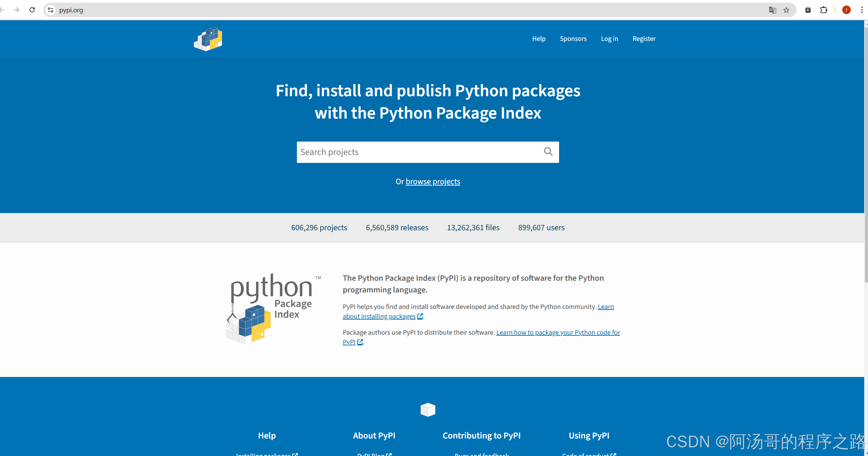
Task: Open the red profile avatar
Action: point(846,10)
